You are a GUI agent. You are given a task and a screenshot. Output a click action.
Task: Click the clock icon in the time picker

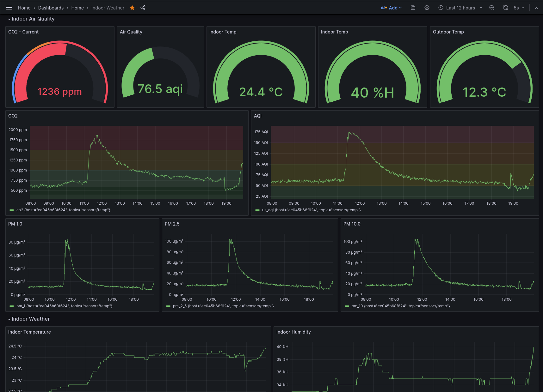440,8
